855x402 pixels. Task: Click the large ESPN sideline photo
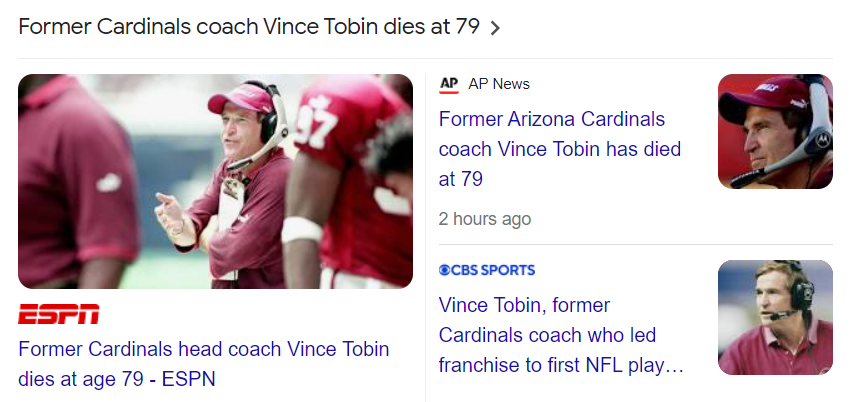pos(215,181)
